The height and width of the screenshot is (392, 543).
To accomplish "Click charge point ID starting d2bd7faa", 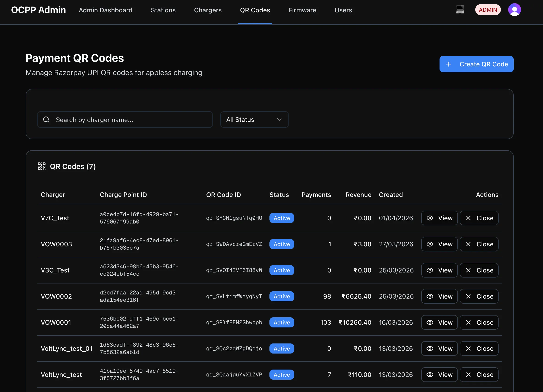I will click(139, 296).
